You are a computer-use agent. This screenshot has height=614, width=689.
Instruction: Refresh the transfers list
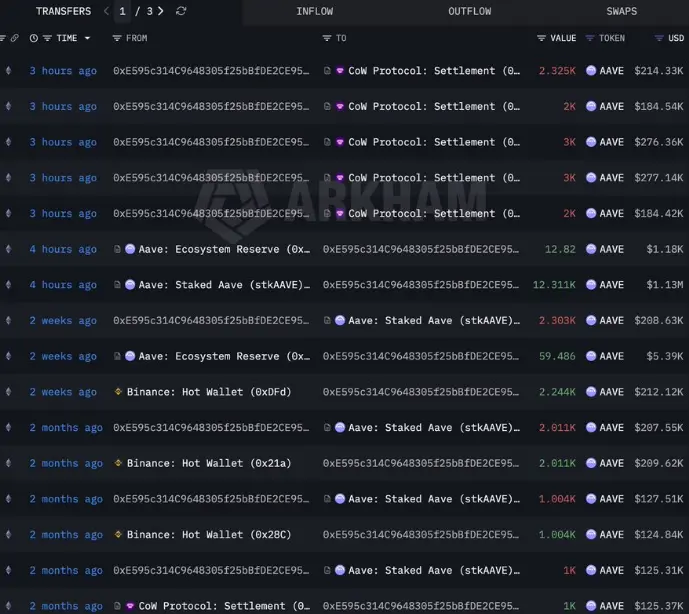(181, 11)
